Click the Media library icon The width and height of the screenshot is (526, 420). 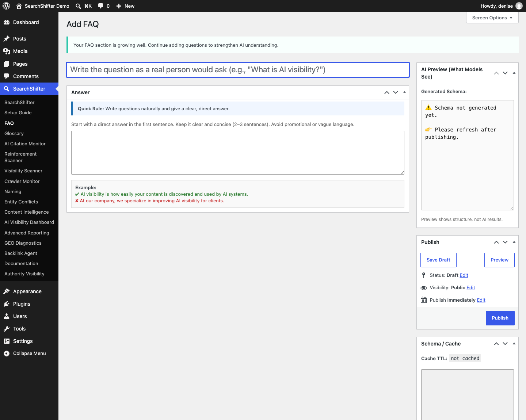pos(7,51)
